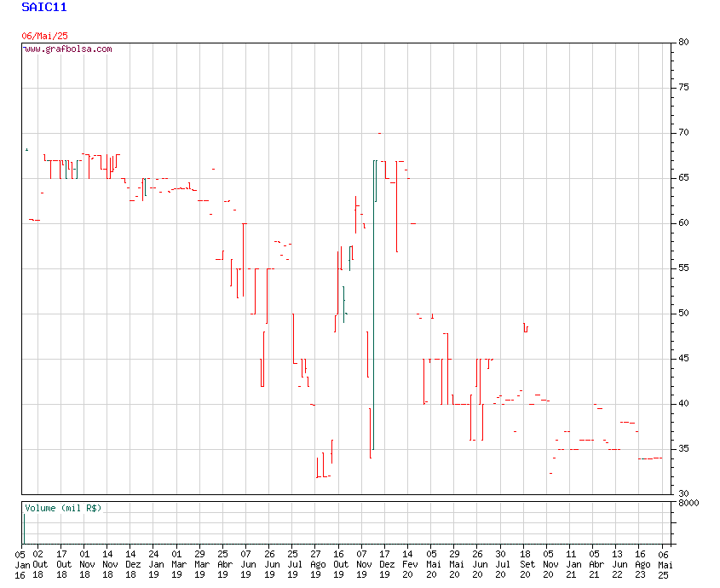Image resolution: width=720 pixels, height=588 pixels.
Task: Click the 07 Nov 19 date label
Action: pyautogui.click(x=363, y=565)
